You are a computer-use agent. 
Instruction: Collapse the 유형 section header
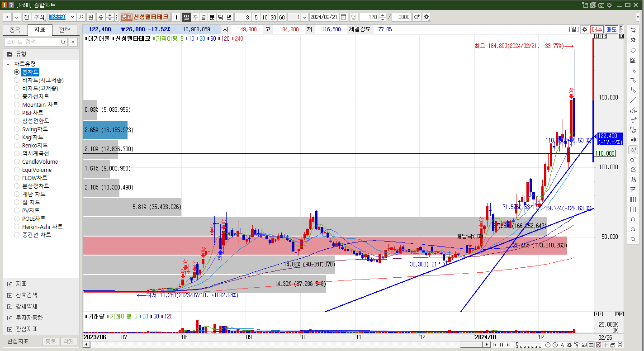coord(9,54)
